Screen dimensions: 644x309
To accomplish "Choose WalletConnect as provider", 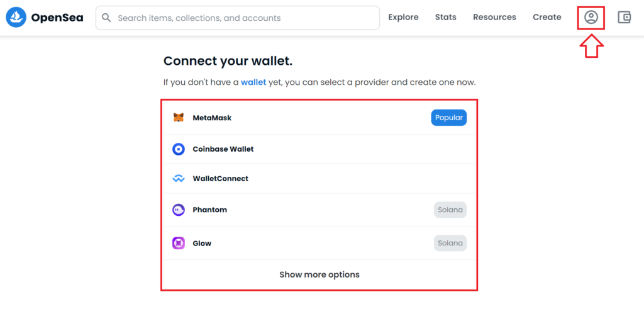I will pyautogui.click(x=319, y=179).
